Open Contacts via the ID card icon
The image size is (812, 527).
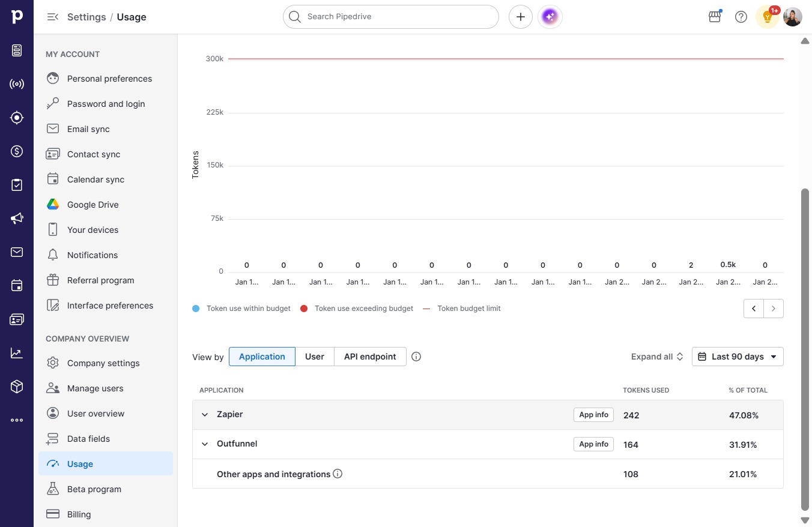17,319
